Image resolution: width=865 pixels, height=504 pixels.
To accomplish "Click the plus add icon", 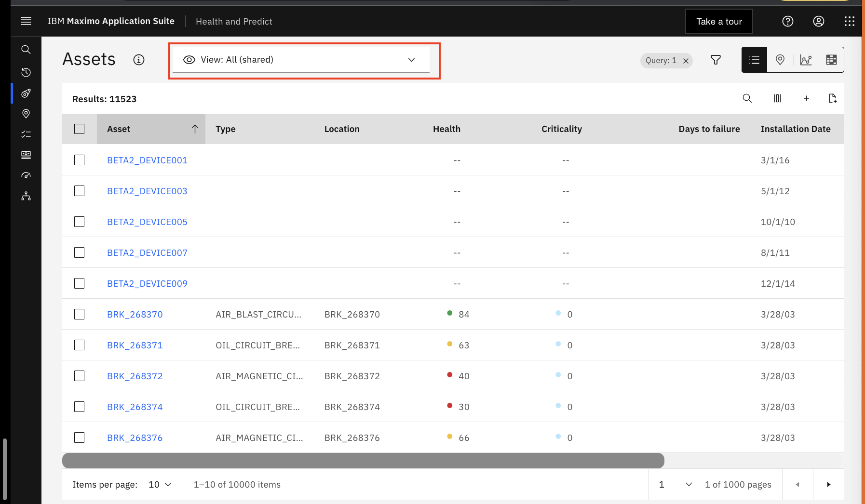I will pos(806,98).
